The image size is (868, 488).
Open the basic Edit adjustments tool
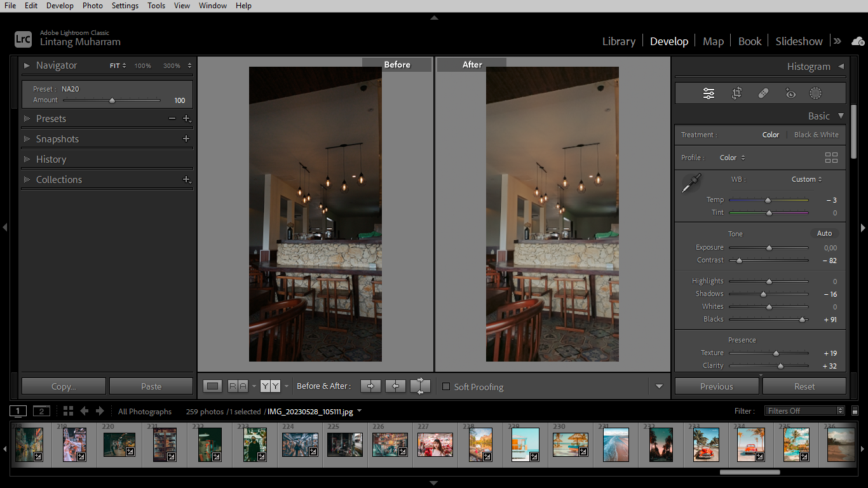(709, 93)
